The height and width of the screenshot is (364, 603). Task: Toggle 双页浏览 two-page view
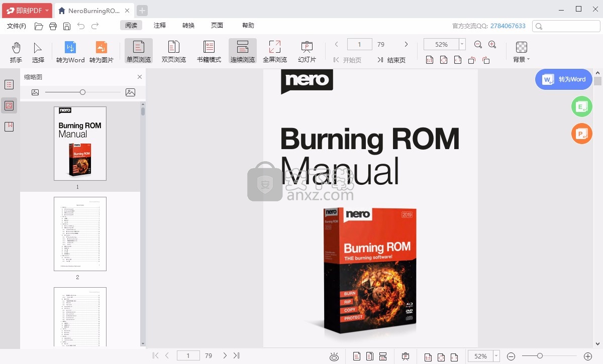click(174, 52)
